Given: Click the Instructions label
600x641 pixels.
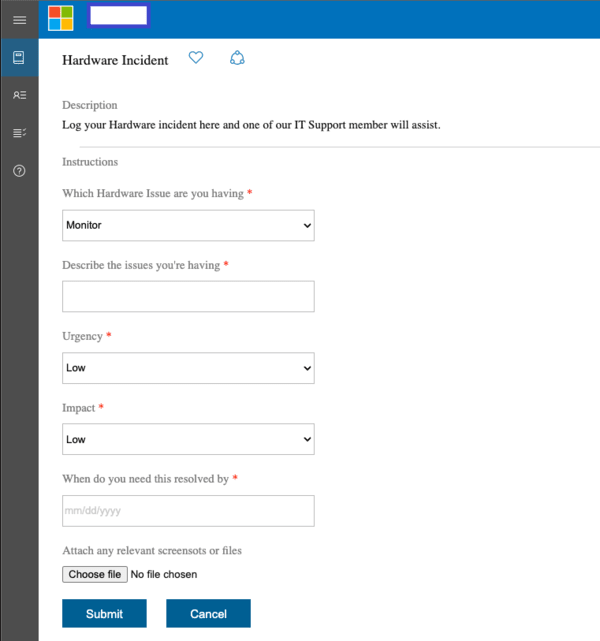Looking at the screenshot, I should [90, 162].
